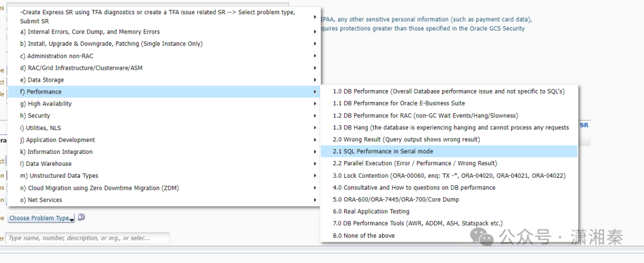Open the Data Warehouse category
Viewport: 644px width, 263px height.
click(x=45, y=163)
